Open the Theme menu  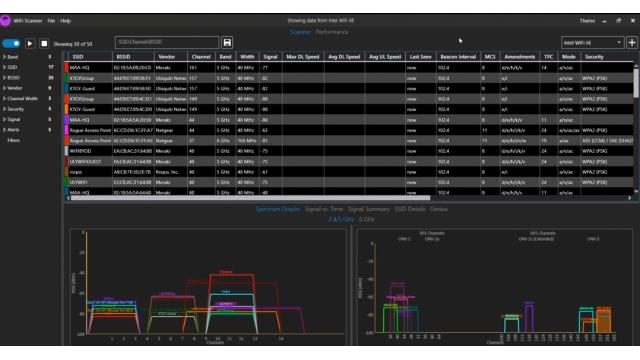click(x=587, y=21)
